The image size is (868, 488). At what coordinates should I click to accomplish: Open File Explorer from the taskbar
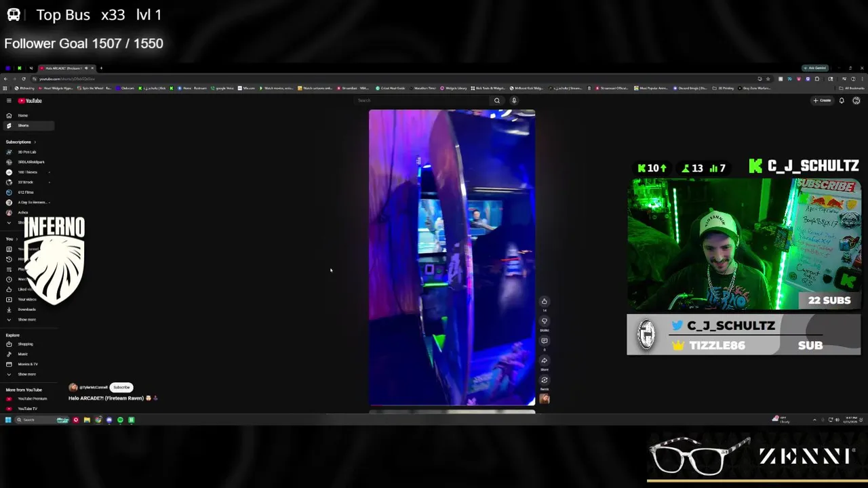click(x=87, y=420)
